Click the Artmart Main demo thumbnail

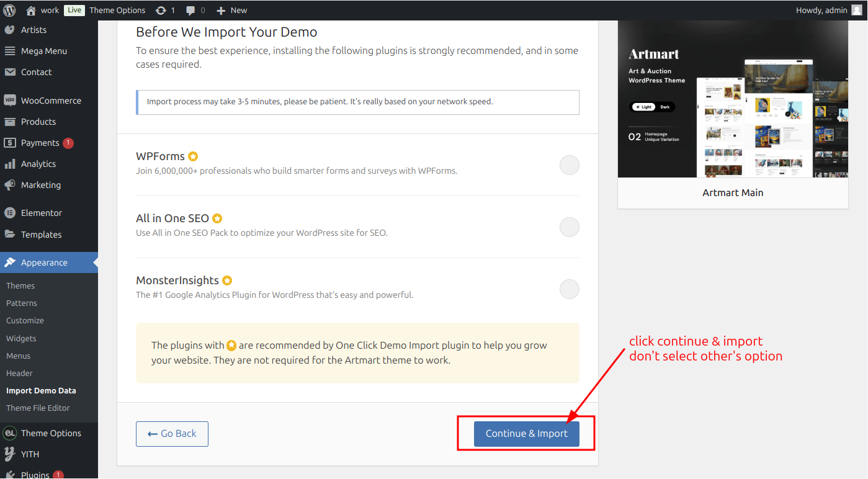point(733,99)
